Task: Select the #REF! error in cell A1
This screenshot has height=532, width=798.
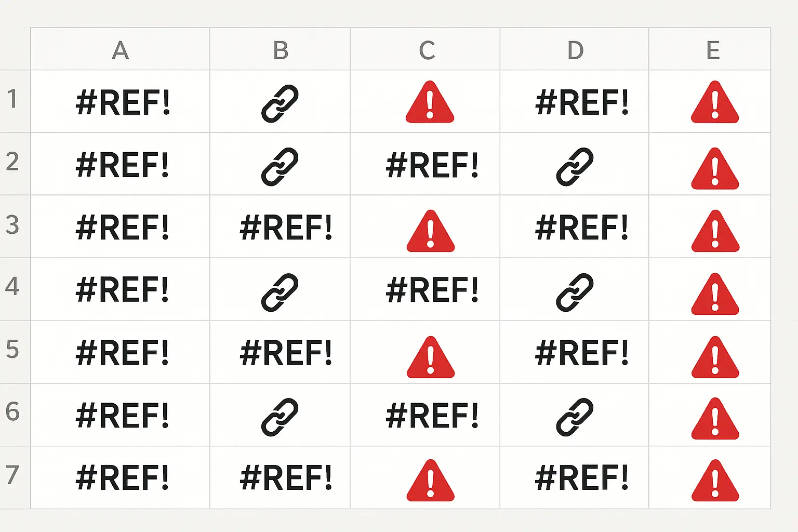Action: pos(123,102)
